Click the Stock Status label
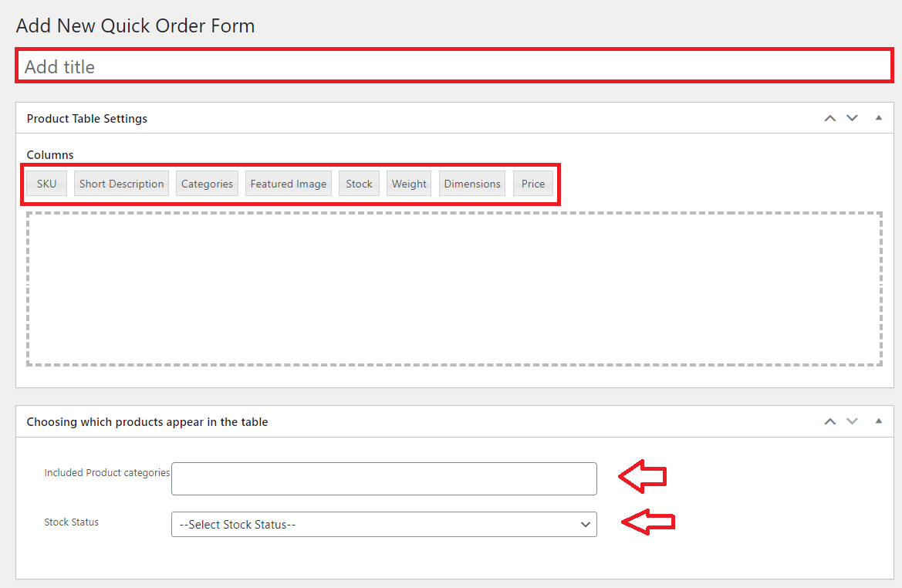This screenshot has height=588, width=902. click(71, 522)
